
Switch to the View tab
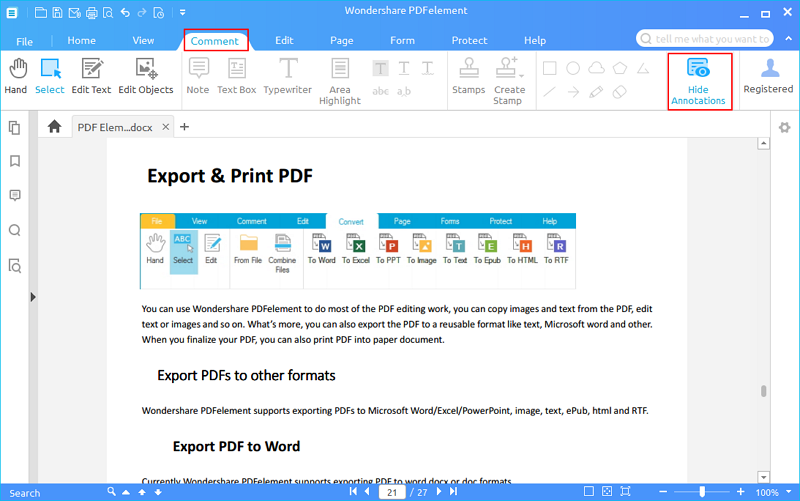[x=143, y=40]
